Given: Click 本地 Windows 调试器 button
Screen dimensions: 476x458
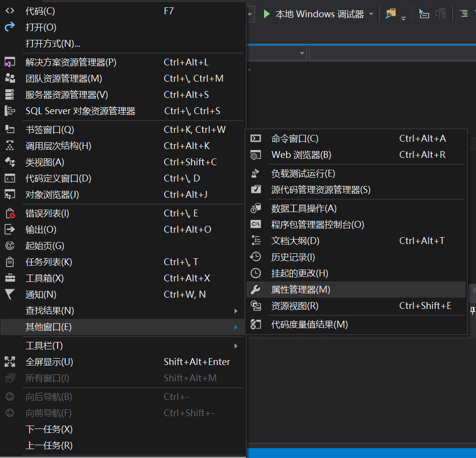Looking at the screenshot, I should click(320, 14).
